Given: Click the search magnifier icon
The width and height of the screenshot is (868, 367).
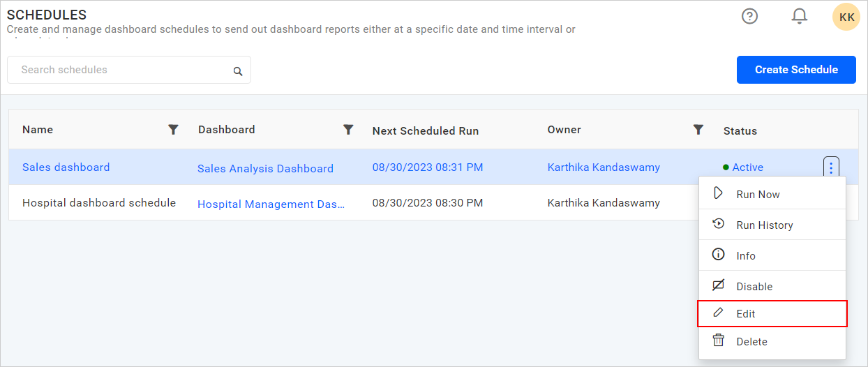Looking at the screenshot, I should click(238, 71).
